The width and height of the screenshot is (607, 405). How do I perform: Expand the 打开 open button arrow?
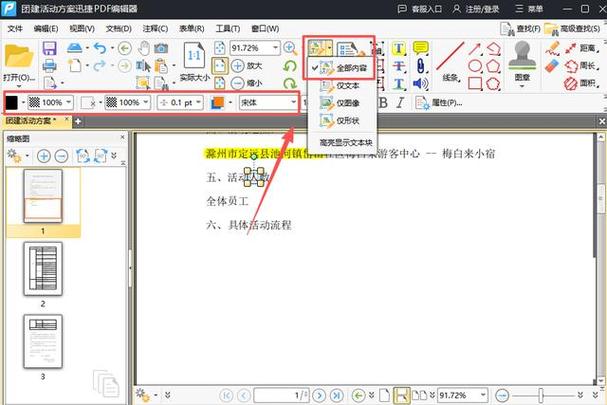click(x=18, y=86)
